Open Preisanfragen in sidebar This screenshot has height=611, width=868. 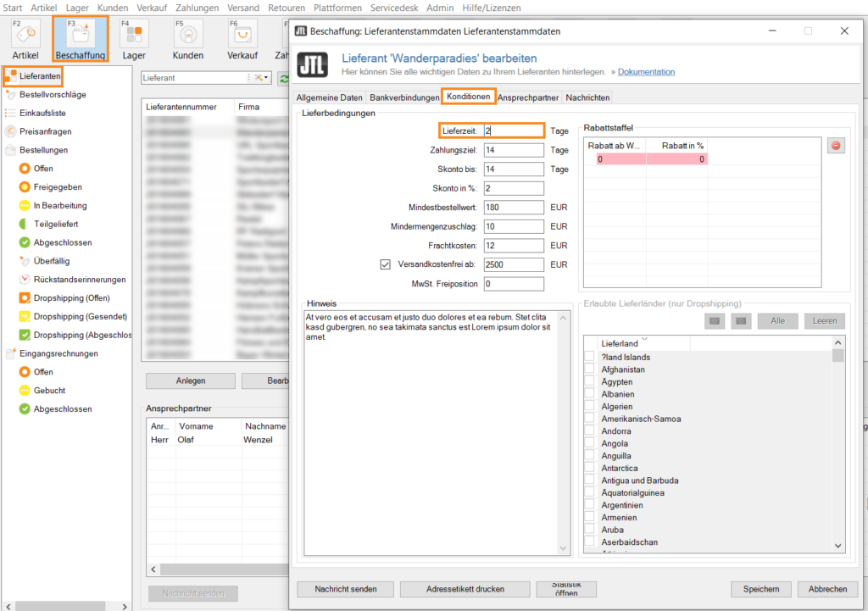46,131
